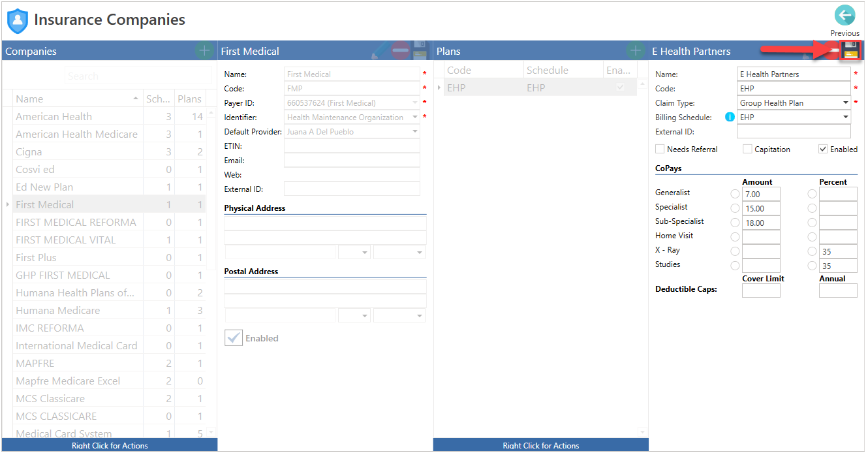The width and height of the screenshot is (868, 455).
Task: Select the Sub-Specialist Percent radio button
Action: (x=812, y=223)
